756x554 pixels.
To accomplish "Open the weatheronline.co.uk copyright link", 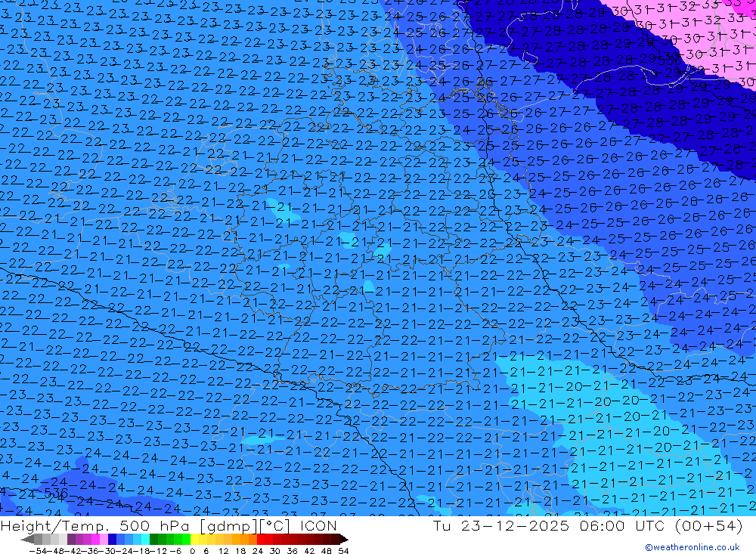I will click(x=692, y=547).
